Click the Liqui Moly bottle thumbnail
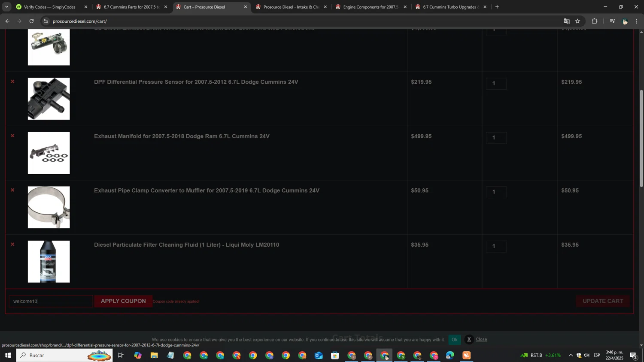 (49, 262)
